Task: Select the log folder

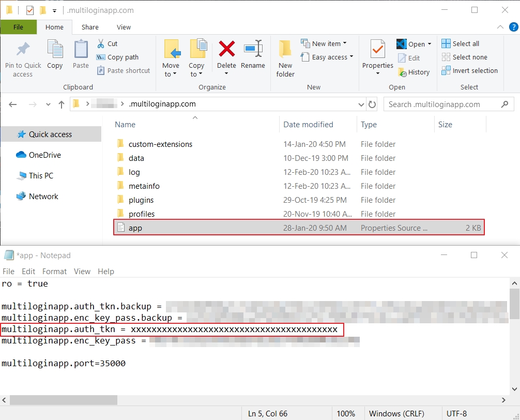Action: click(134, 172)
